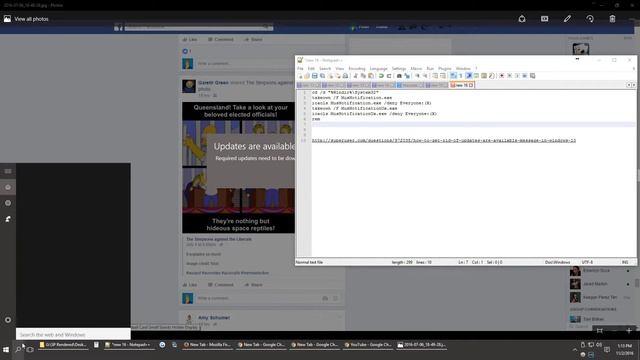Show hidden tray icons via taskbar chevron
This screenshot has height=360, width=640.
click(575, 350)
